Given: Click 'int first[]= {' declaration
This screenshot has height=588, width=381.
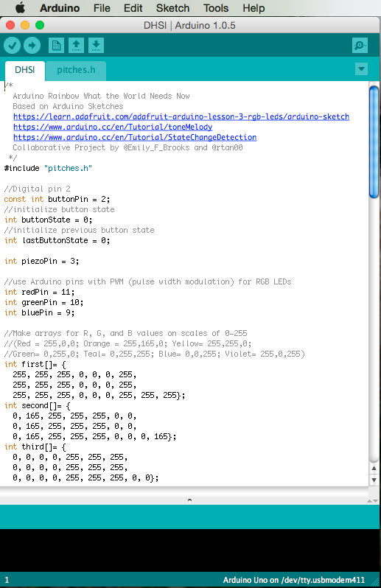Looking at the screenshot, I should 35,364.
